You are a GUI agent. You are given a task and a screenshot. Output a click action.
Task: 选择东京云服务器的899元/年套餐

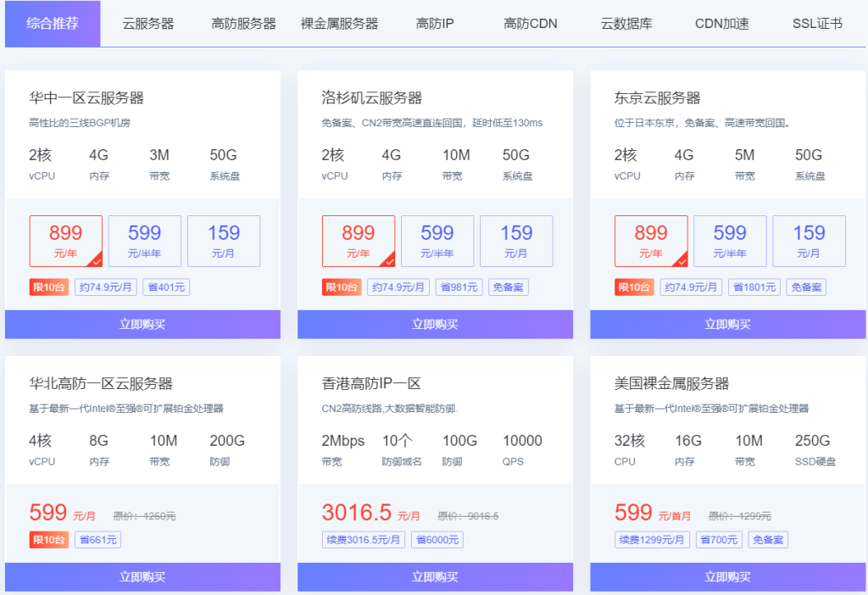click(651, 241)
